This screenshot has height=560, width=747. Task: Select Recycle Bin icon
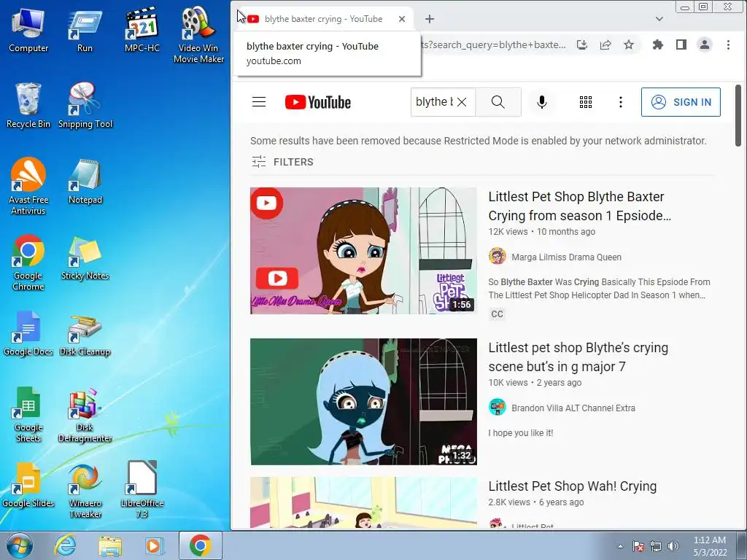pos(28,106)
